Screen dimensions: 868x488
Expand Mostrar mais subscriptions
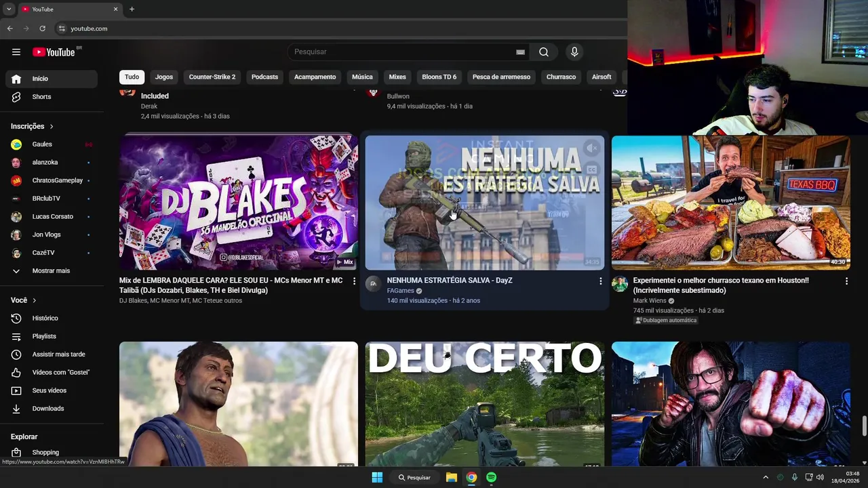point(52,271)
